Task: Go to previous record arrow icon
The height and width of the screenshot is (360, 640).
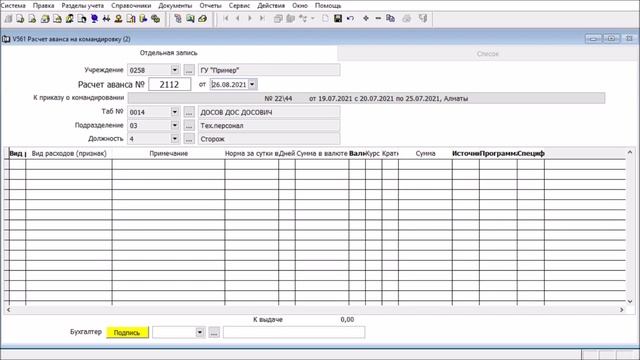Action: click(238, 18)
